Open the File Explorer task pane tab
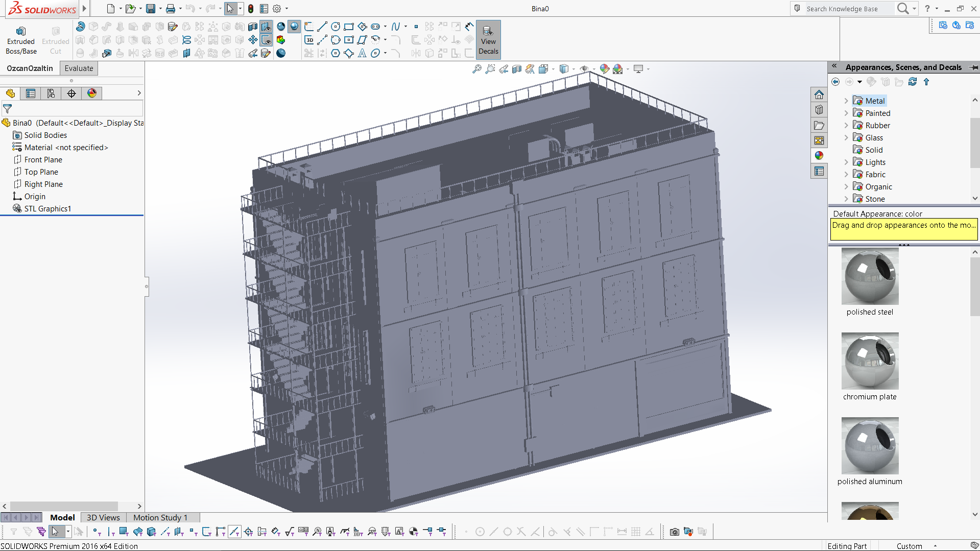 [819, 126]
